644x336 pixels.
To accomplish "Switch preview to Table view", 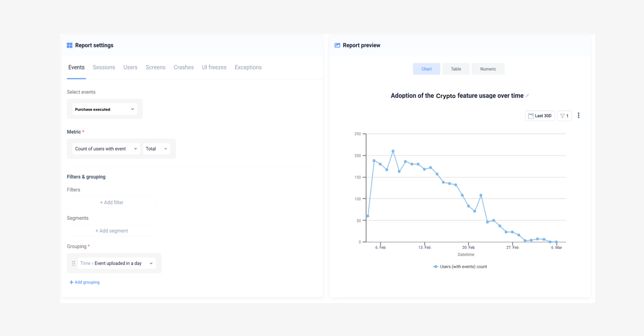I will click(x=456, y=69).
